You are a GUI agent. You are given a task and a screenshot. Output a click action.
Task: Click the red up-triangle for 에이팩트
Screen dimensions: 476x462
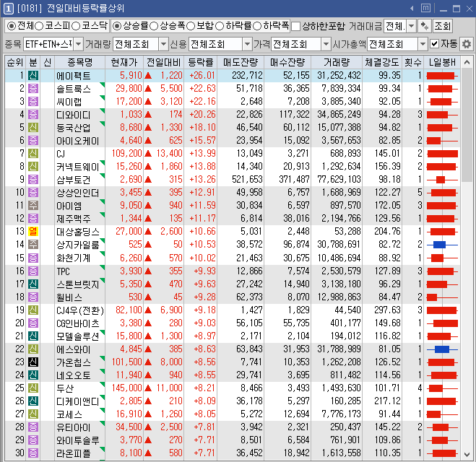pyautogui.click(x=148, y=75)
